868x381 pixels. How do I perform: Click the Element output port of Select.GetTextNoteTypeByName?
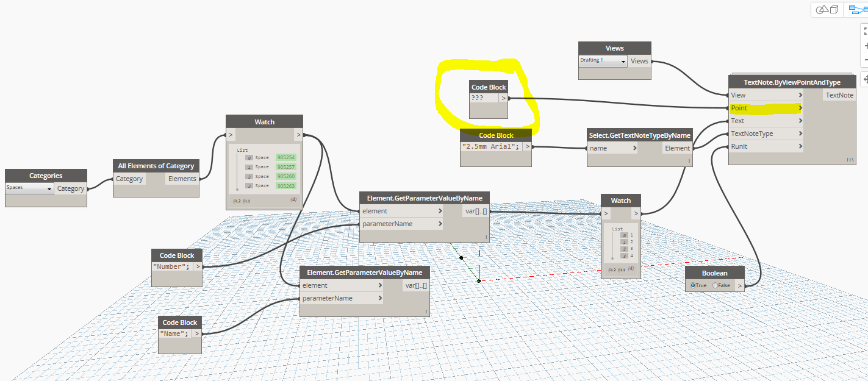(677, 148)
